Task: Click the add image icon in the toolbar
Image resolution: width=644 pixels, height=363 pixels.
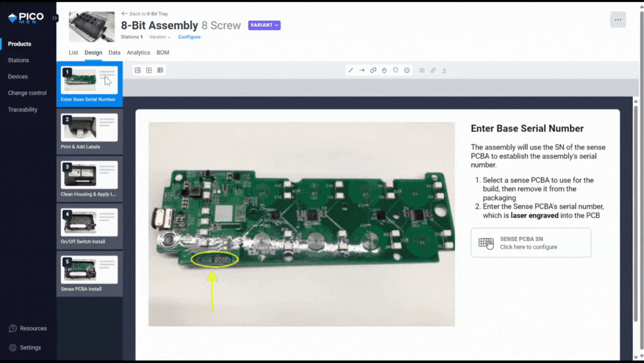Action: point(137,70)
